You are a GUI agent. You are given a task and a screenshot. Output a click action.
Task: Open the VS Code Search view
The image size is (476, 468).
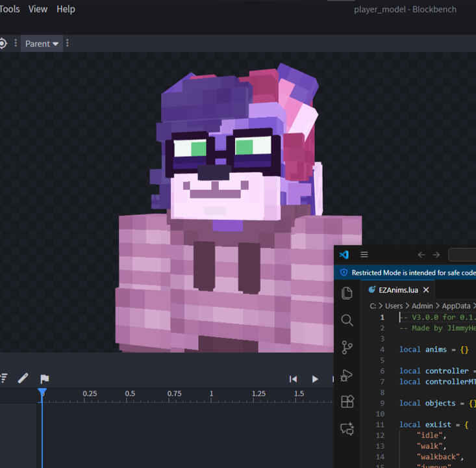(x=347, y=320)
